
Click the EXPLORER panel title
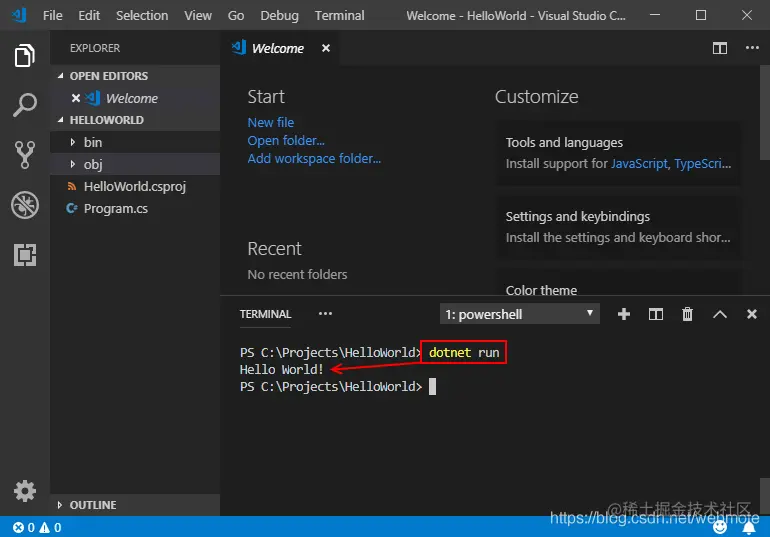coord(95,48)
